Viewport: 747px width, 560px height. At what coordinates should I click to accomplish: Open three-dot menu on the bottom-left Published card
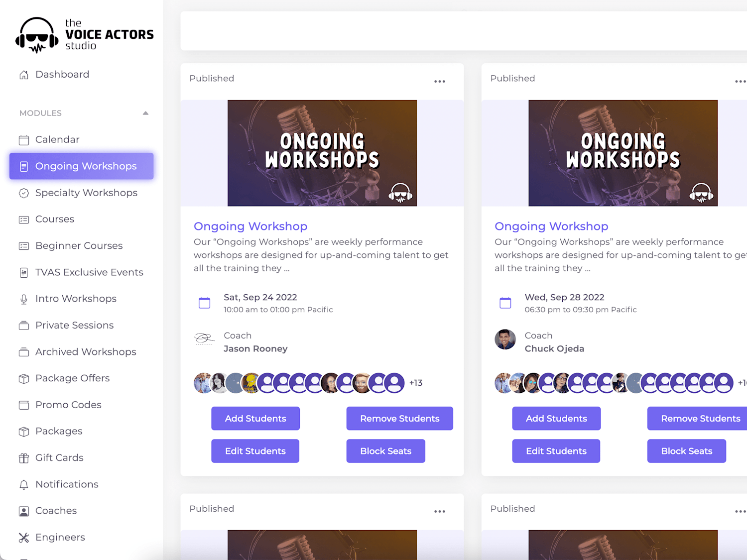click(x=439, y=512)
